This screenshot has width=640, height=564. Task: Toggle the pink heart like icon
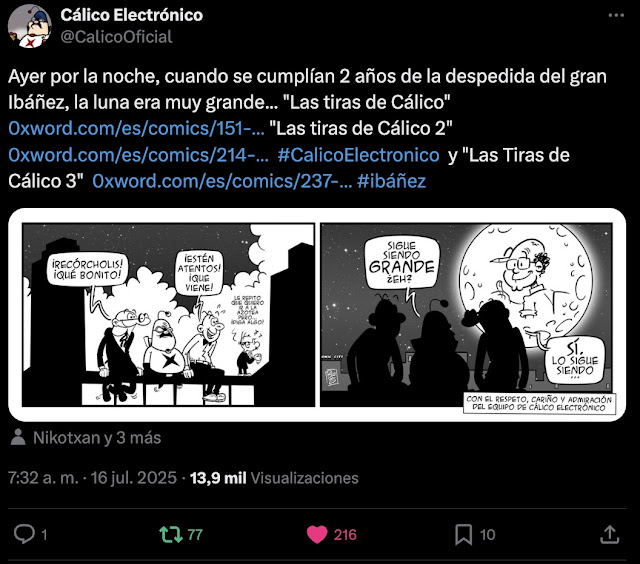pos(317,535)
